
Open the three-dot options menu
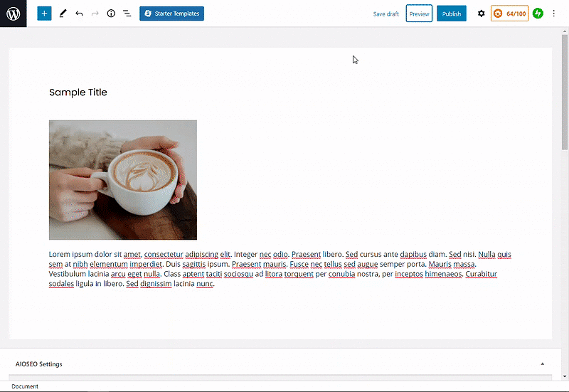tap(554, 14)
